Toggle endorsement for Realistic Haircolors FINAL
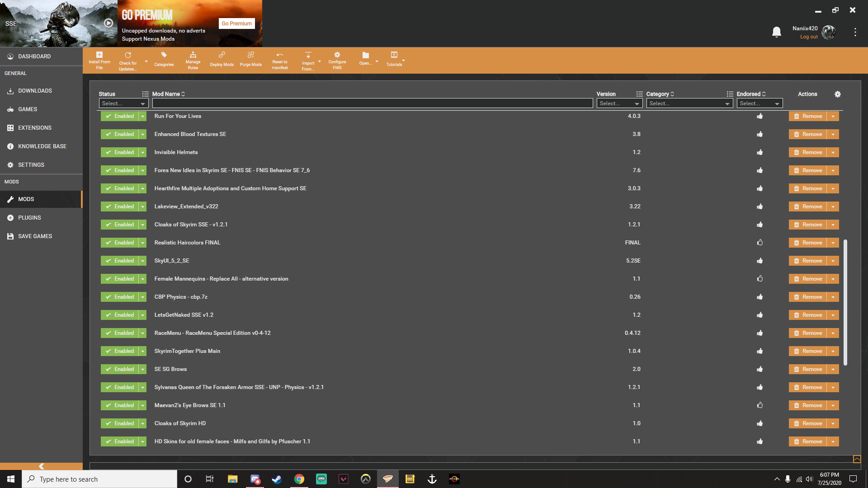The image size is (868, 488). tap(760, 243)
